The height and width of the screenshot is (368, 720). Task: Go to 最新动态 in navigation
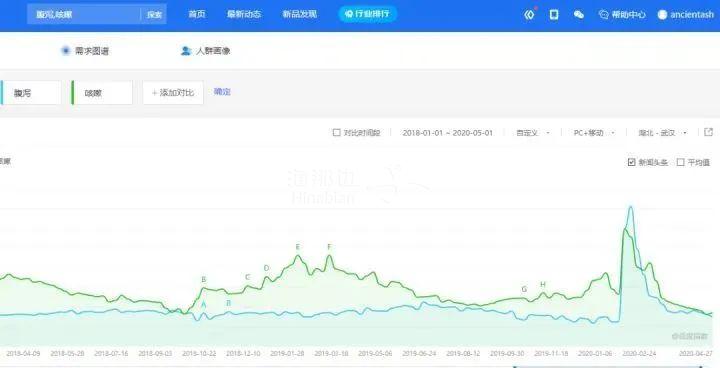244,14
